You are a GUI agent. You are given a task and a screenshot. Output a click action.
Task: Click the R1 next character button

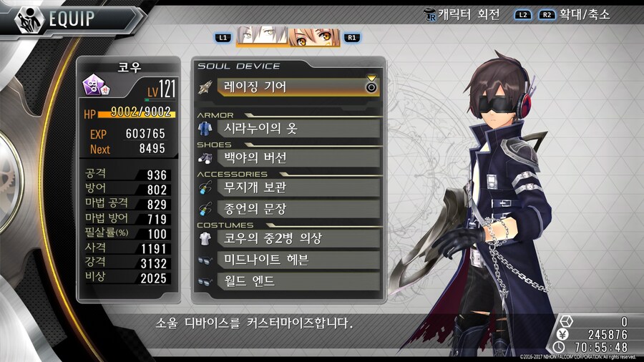(x=352, y=38)
